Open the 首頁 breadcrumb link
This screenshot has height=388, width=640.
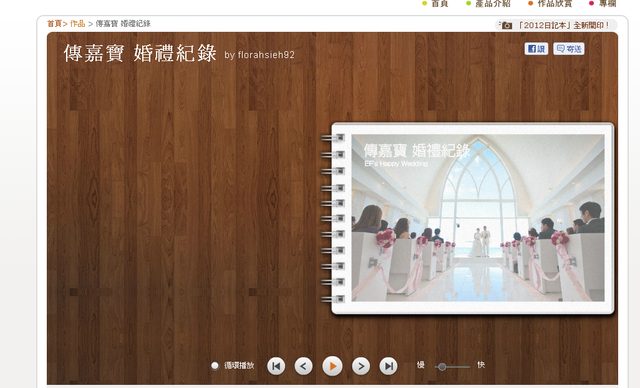[x=54, y=24]
